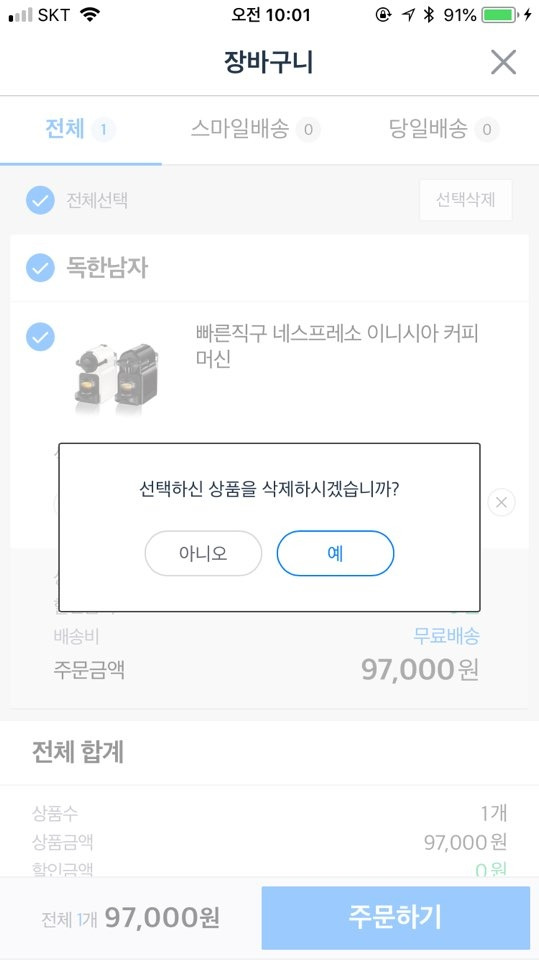Viewport: 539px width, 960px height.
Task: Uncheck the Nespresso coffee machine item checkbox
Action: [40, 337]
